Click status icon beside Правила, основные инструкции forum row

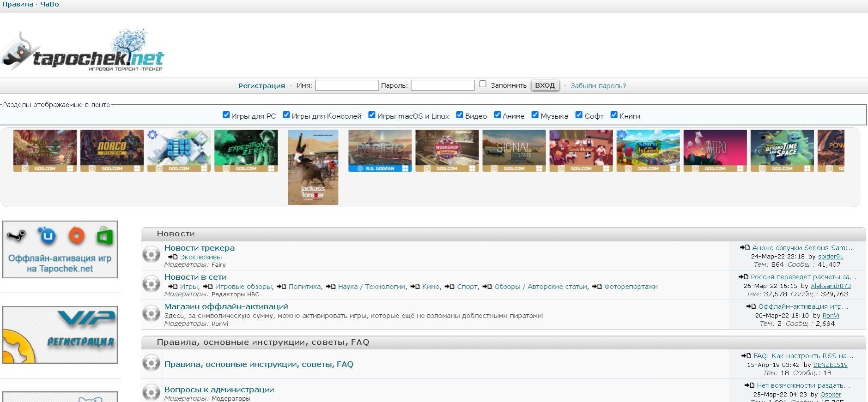pyautogui.click(x=151, y=363)
